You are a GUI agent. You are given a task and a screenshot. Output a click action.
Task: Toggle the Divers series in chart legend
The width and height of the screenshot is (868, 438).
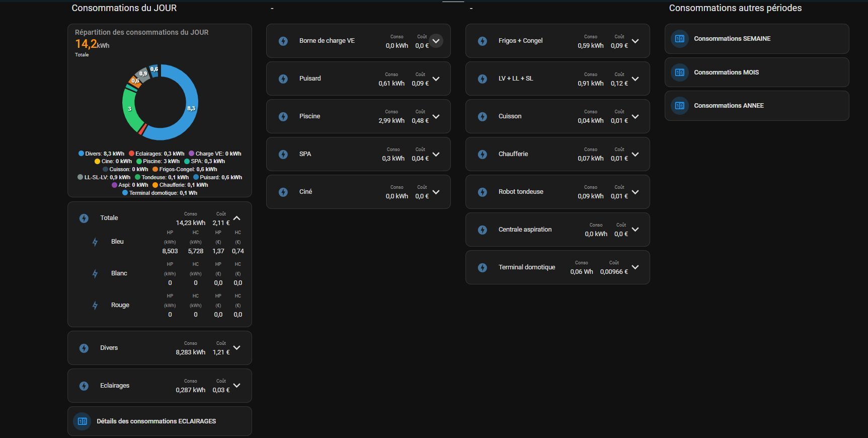coord(101,154)
